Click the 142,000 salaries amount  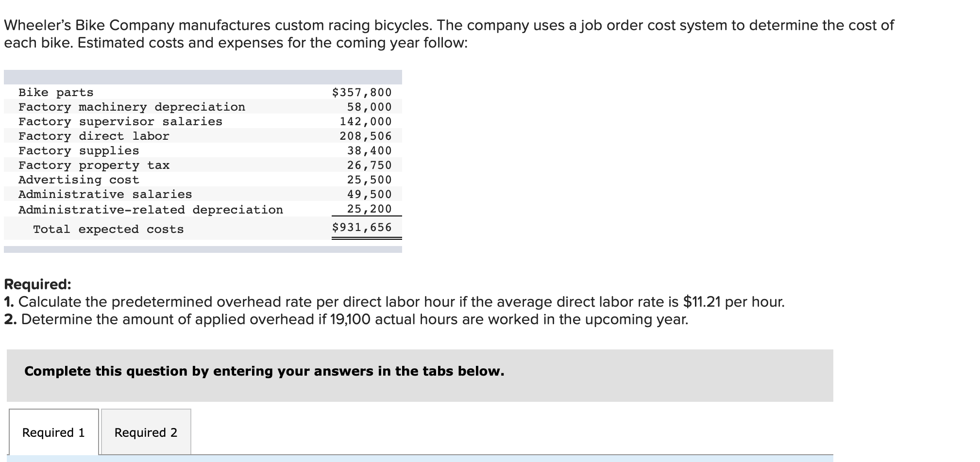[x=366, y=121]
